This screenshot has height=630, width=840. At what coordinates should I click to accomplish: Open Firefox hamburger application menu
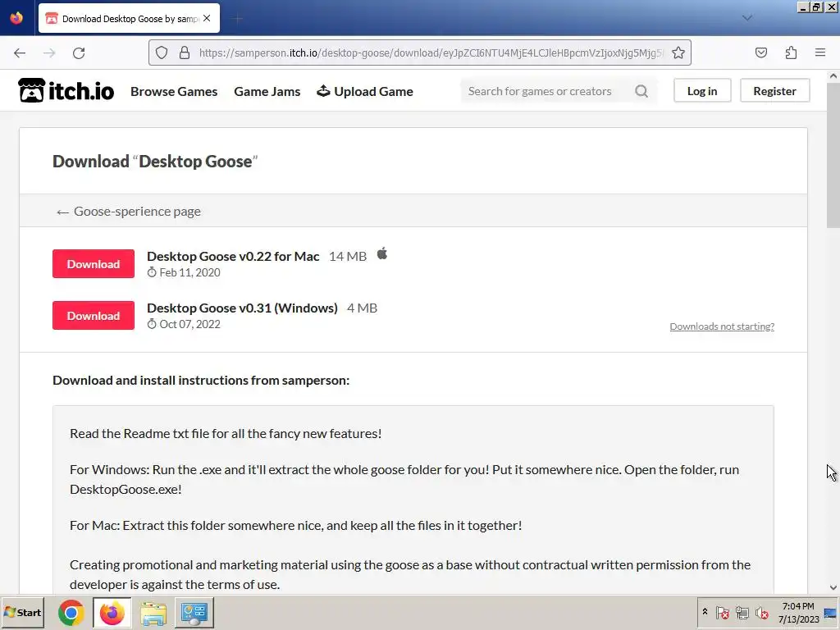820,52
